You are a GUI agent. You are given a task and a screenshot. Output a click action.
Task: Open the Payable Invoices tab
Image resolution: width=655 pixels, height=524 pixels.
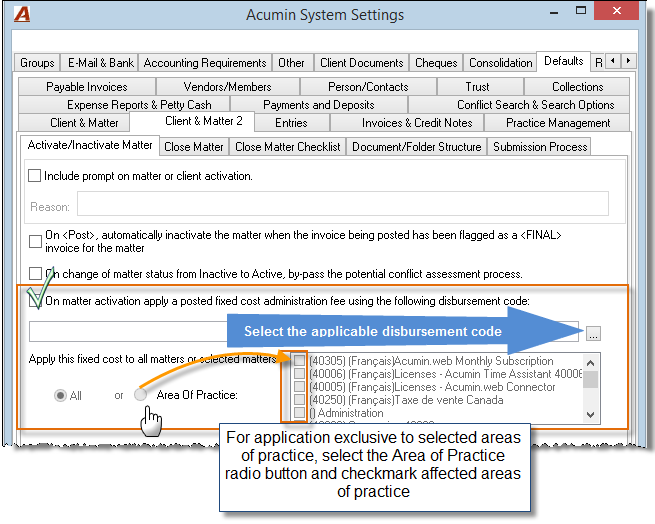(x=87, y=86)
